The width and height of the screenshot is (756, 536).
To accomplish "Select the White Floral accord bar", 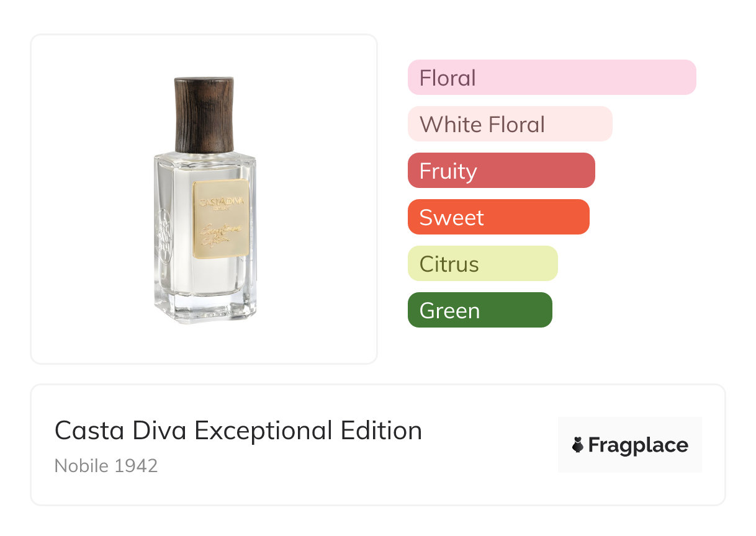I will [x=510, y=124].
